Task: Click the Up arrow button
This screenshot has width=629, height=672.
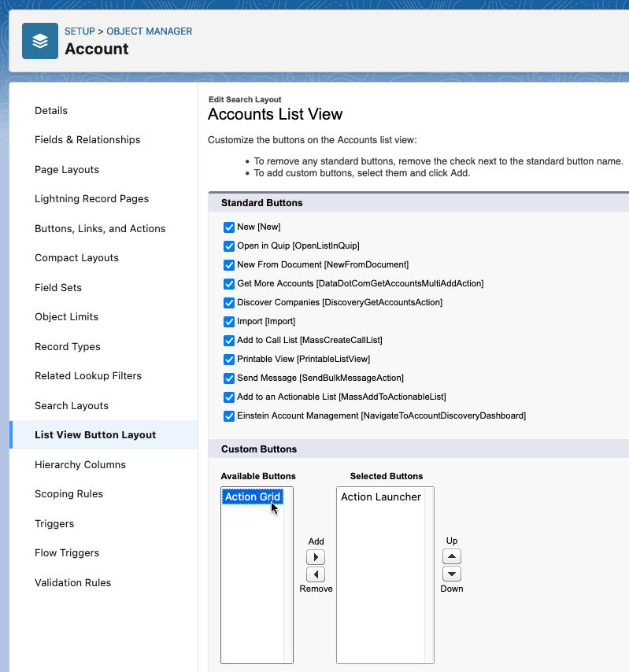Action: click(x=452, y=556)
